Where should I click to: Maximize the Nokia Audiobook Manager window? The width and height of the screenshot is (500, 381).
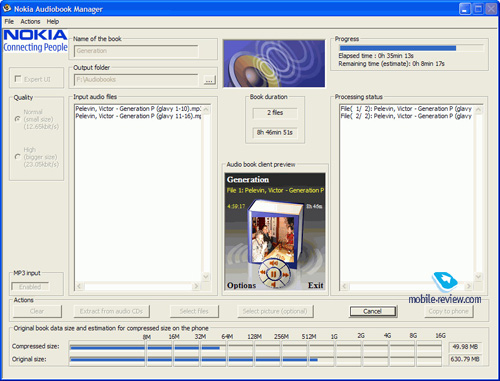coord(478,9)
